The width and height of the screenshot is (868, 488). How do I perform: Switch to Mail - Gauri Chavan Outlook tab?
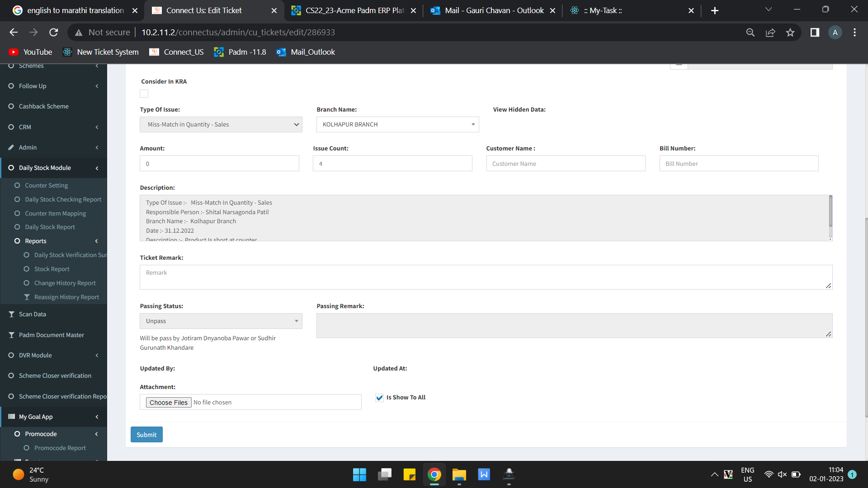pos(494,10)
